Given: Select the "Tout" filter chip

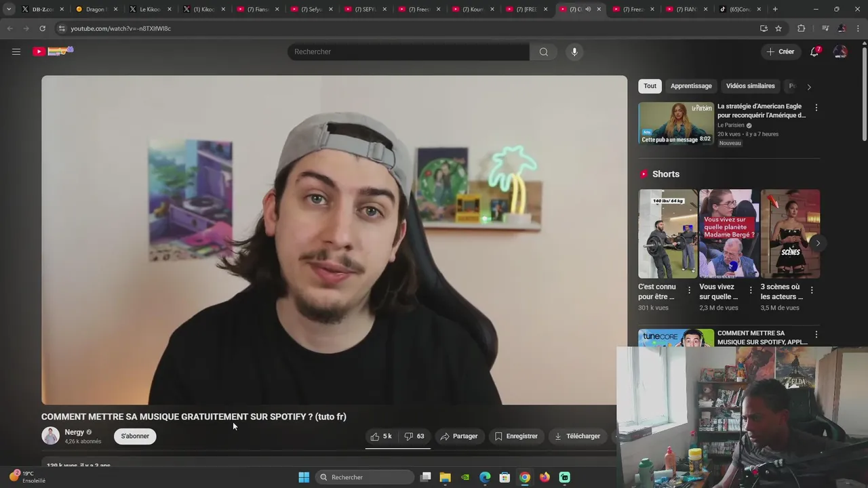Looking at the screenshot, I should pyautogui.click(x=650, y=86).
